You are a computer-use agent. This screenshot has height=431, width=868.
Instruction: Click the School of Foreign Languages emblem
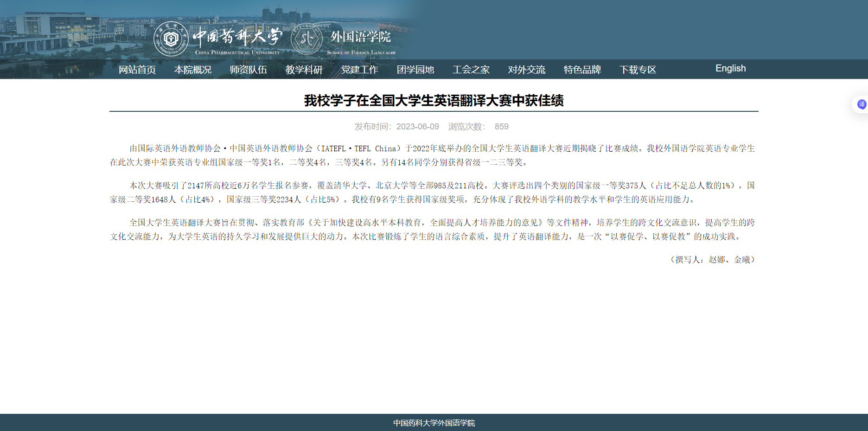(x=306, y=39)
